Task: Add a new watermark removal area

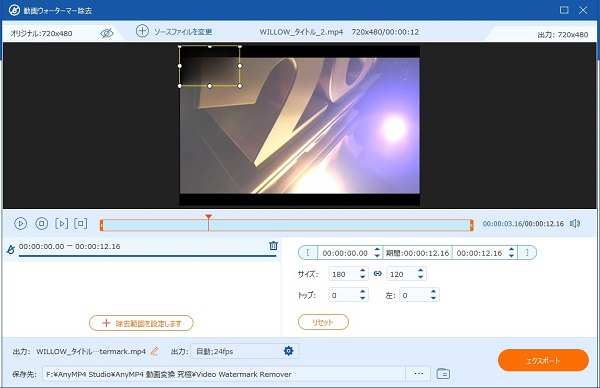Action: tap(141, 323)
